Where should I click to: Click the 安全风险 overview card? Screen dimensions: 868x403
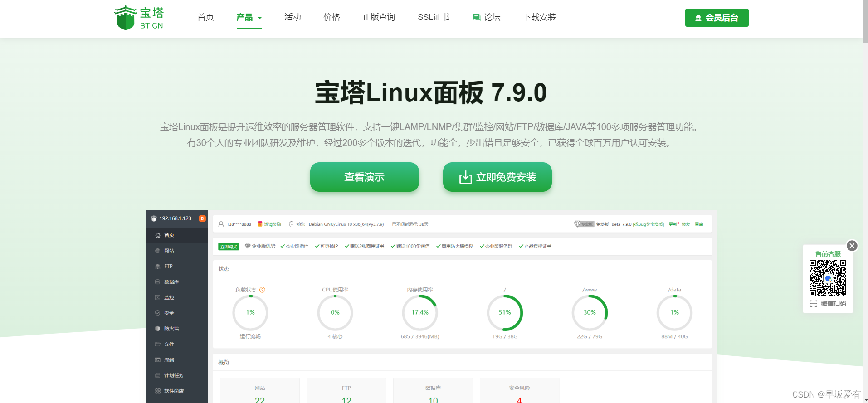click(520, 390)
